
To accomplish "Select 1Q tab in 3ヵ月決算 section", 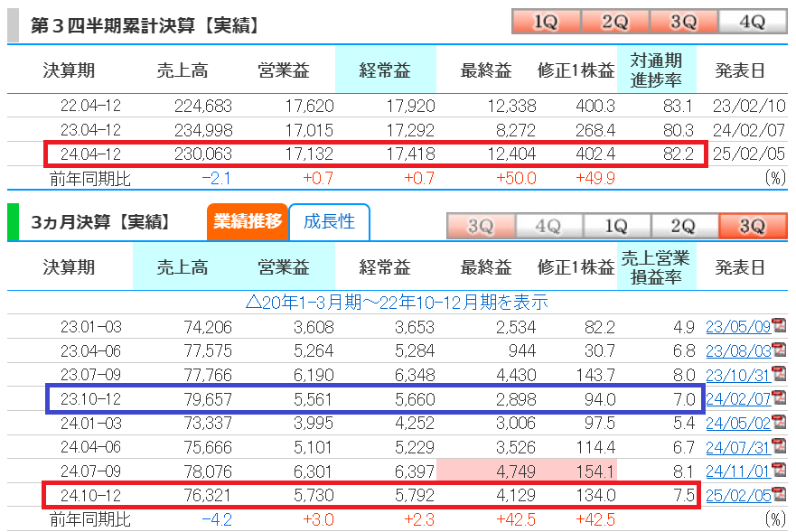I will pyautogui.click(x=617, y=226).
